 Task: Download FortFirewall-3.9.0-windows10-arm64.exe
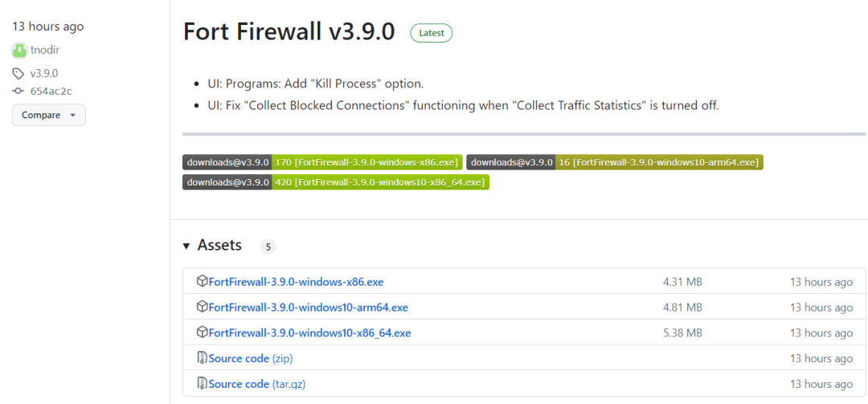click(308, 308)
